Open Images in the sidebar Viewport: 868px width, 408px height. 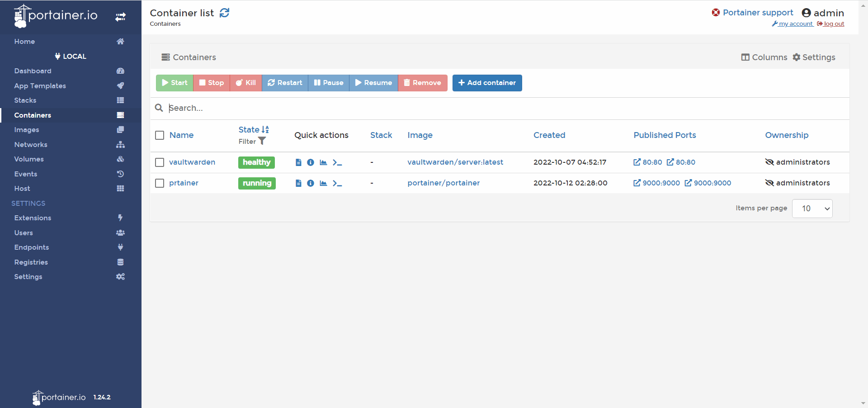[71, 130]
